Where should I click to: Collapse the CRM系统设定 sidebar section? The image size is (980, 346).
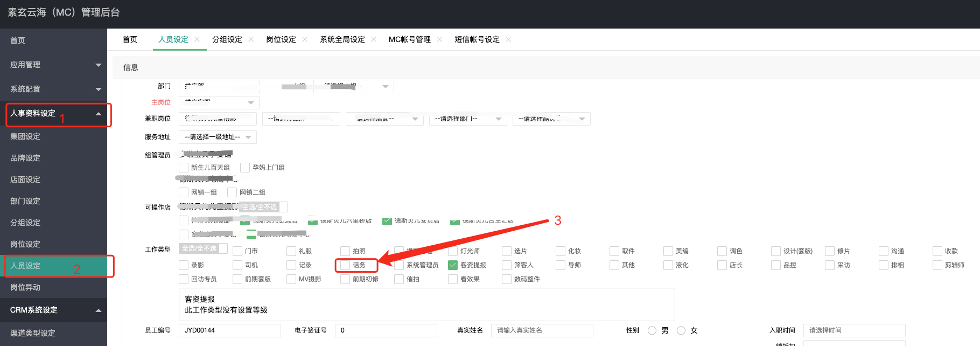pyautogui.click(x=98, y=310)
